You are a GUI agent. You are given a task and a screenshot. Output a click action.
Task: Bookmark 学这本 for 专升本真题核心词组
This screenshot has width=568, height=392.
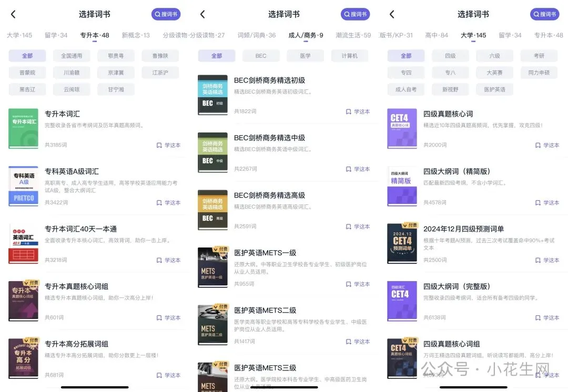point(168,318)
